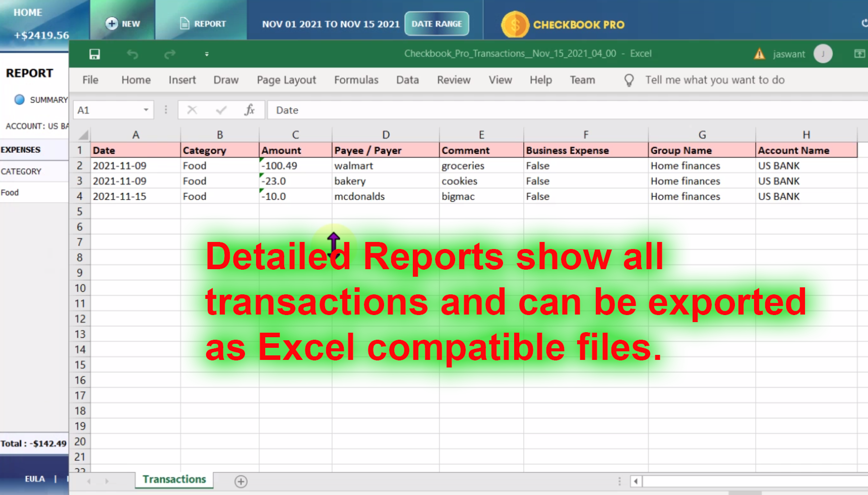Click the warning triangle icon
Screen dimensions: 868x495
coord(759,54)
